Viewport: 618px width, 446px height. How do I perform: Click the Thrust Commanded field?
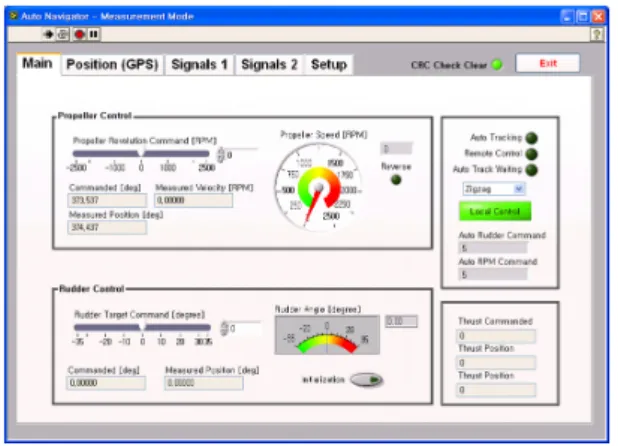[496, 336]
